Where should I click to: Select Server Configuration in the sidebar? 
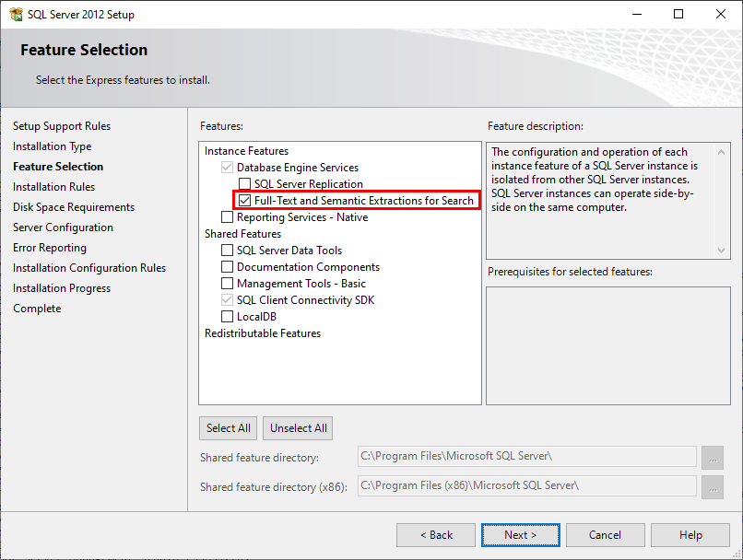(x=63, y=227)
